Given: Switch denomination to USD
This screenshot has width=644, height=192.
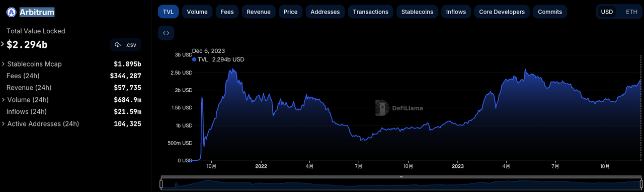Looking at the screenshot, I should point(607,12).
